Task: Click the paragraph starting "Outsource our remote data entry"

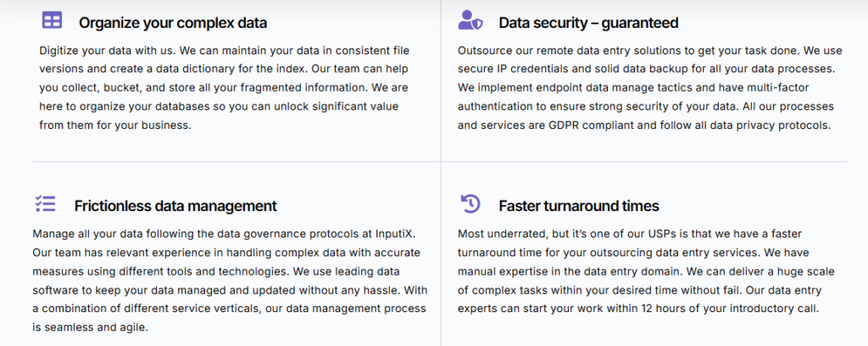Action: click(x=646, y=88)
